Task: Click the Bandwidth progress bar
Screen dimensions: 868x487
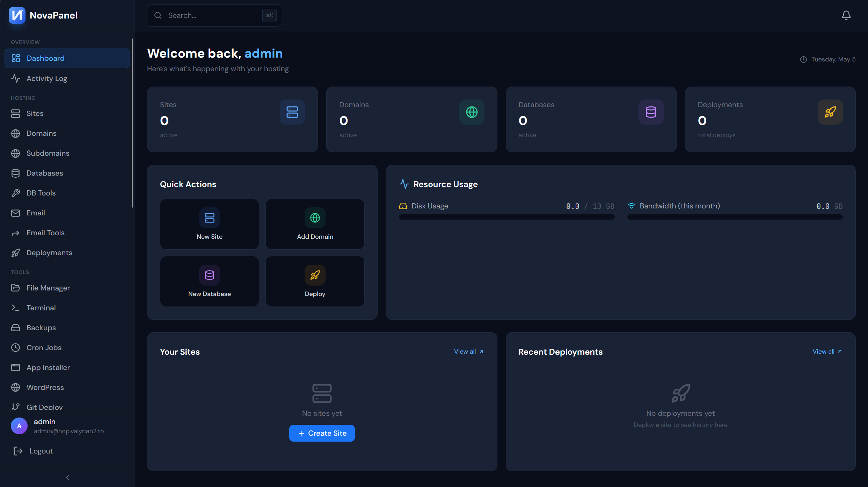Action: [x=735, y=217]
